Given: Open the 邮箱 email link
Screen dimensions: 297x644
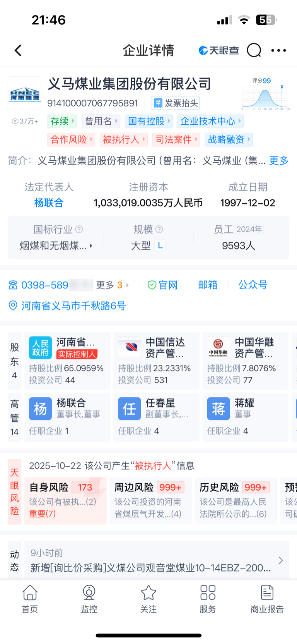Looking at the screenshot, I should 208,285.
